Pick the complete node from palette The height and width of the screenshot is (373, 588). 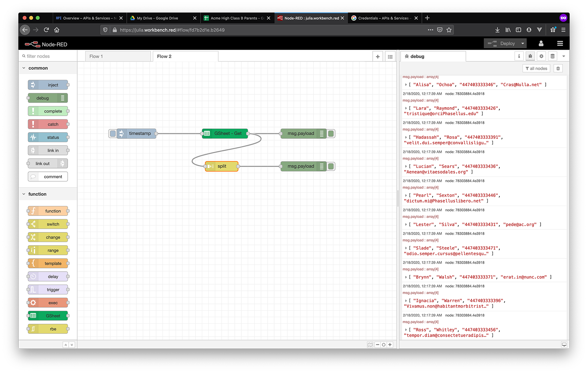tap(48, 111)
